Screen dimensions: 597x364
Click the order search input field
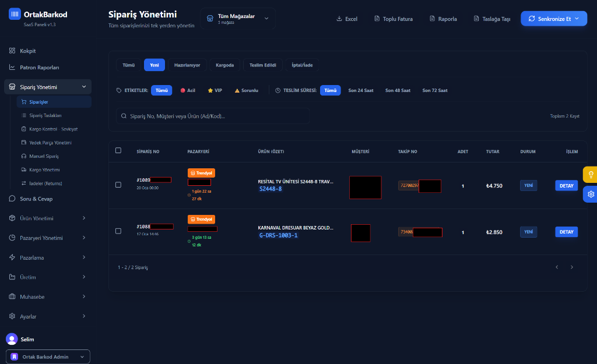(213, 116)
